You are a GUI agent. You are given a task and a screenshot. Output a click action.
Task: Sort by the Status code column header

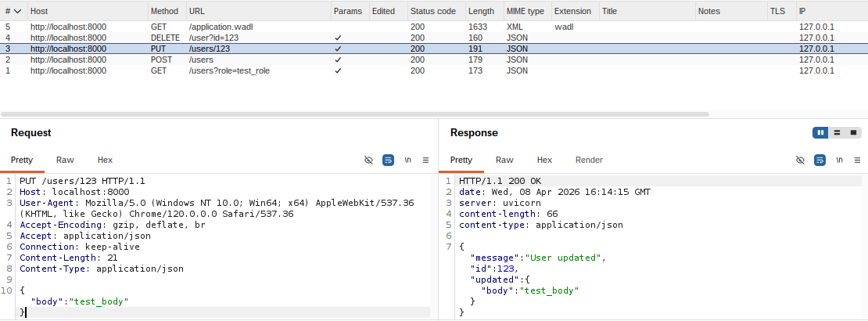tap(436, 11)
